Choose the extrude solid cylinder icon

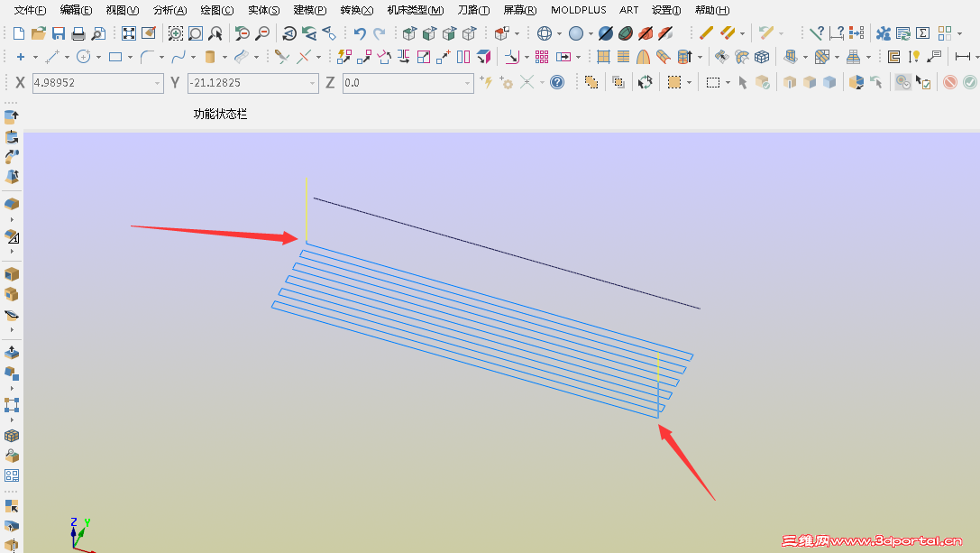(210, 57)
